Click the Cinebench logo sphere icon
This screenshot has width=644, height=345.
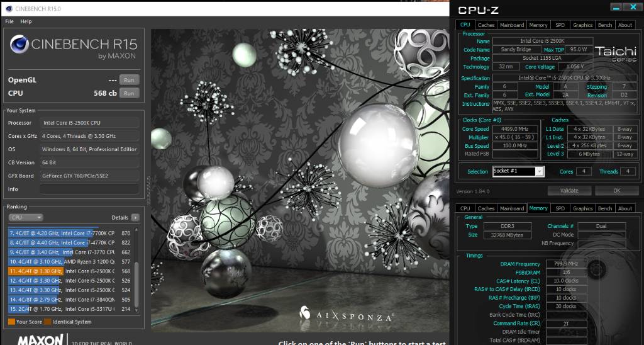[19, 46]
